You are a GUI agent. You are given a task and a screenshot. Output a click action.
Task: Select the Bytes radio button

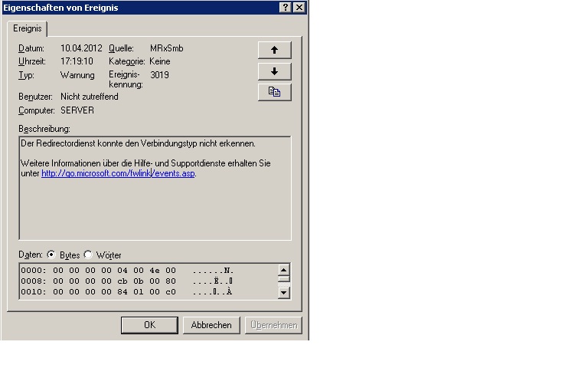click(51, 255)
